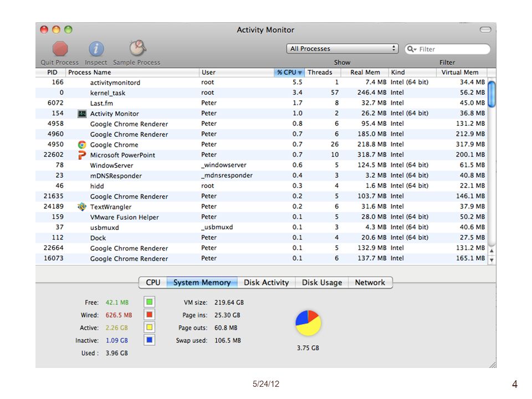This screenshot has width=532, height=399.
Task: Click the Page ins value 25.30 GB
Action: pos(227,315)
